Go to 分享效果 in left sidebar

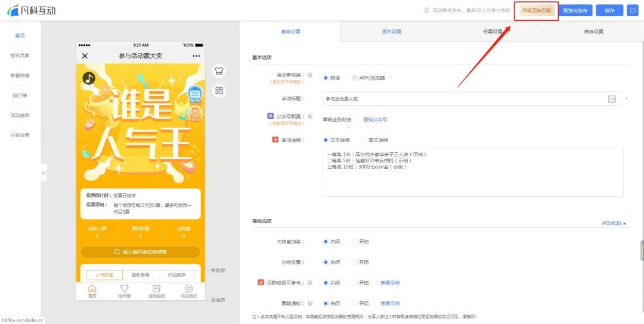[x=20, y=135]
